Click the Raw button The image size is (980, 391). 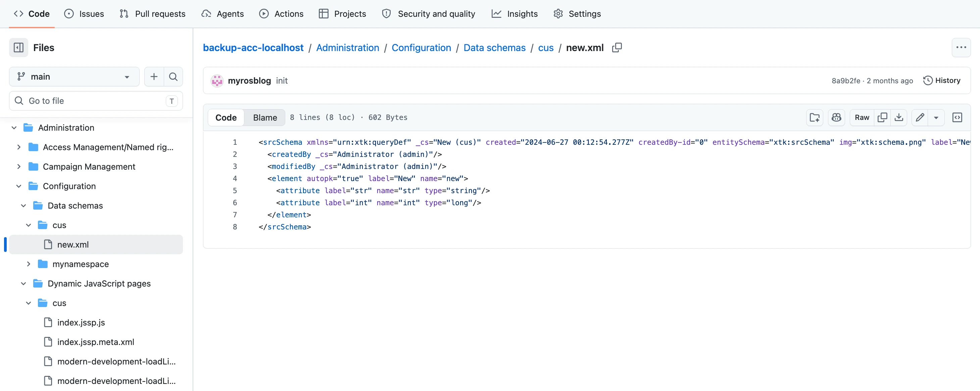tap(862, 118)
